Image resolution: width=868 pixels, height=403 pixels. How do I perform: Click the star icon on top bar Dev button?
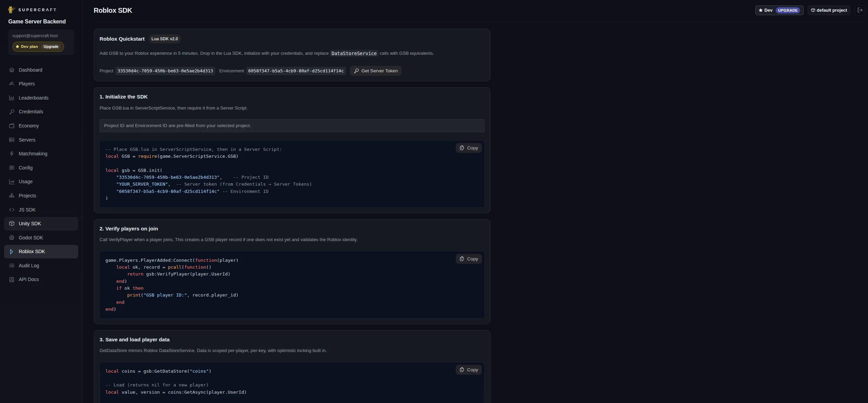click(x=761, y=10)
